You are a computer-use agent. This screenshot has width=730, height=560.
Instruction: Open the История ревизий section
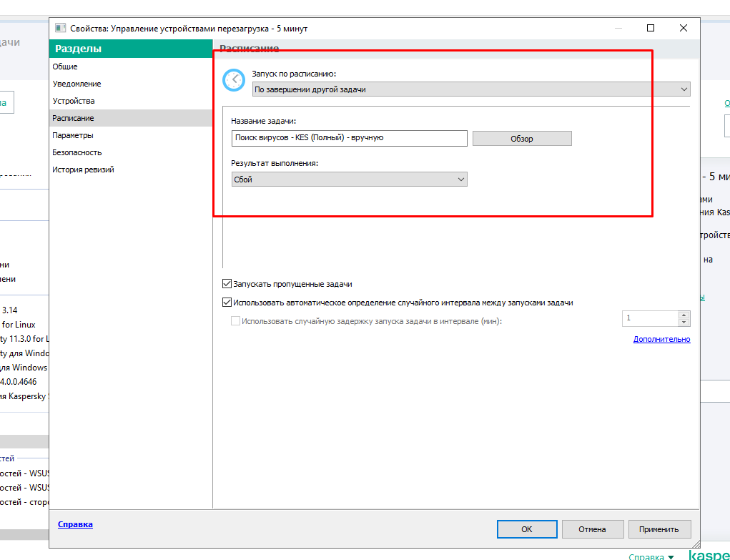pos(83,170)
